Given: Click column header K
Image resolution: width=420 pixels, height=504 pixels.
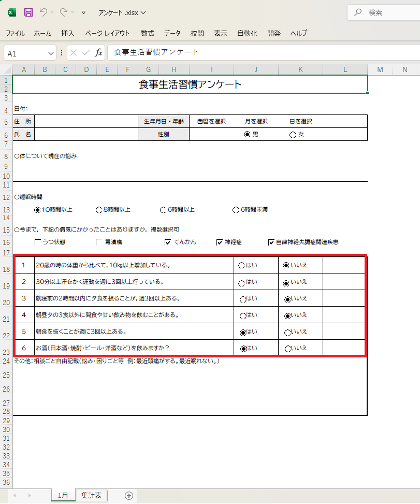Looking at the screenshot, I should (300, 70).
